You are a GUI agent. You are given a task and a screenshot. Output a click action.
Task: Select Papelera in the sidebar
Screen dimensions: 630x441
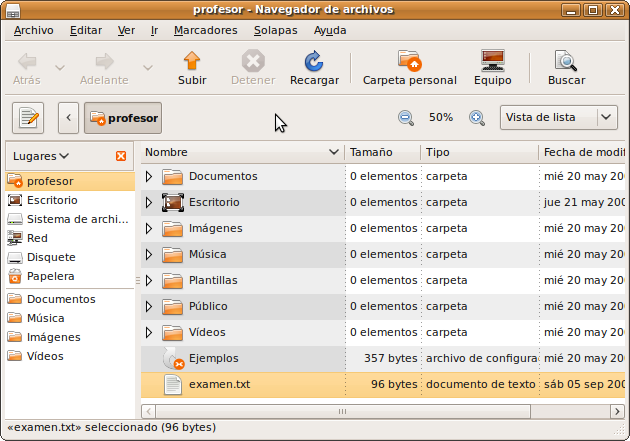pos(50,276)
